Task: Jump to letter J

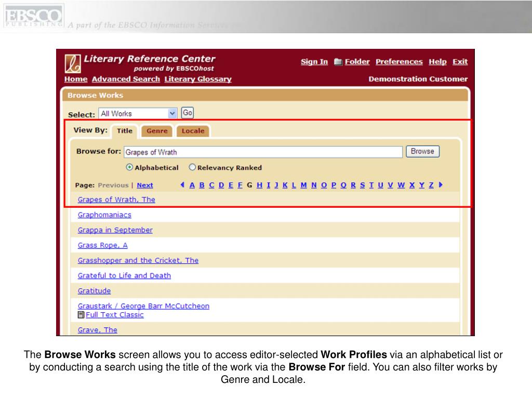Action: pyautogui.click(x=276, y=185)
